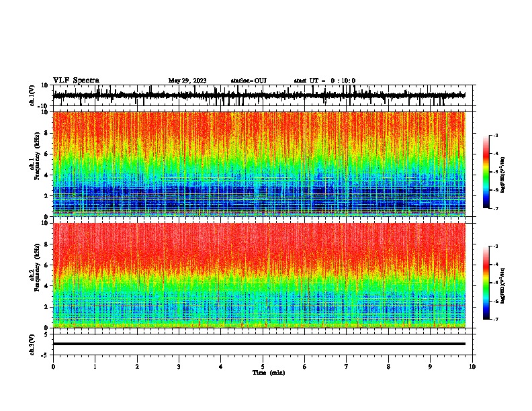Click the "2" kHz tick on ch.1 spectrogram axis
The image size is (532, 411).
tap(46, 195)
